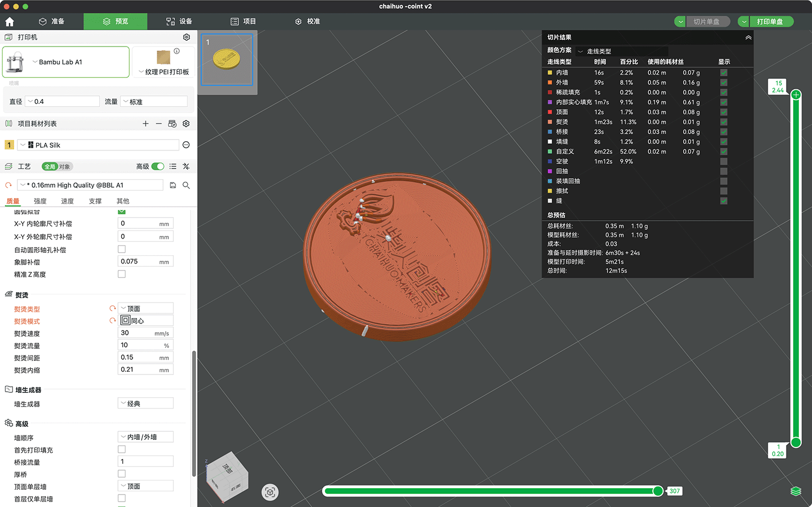
Task: Edit PLA Silk filament preset icon
Action: [x=186, y=145]
